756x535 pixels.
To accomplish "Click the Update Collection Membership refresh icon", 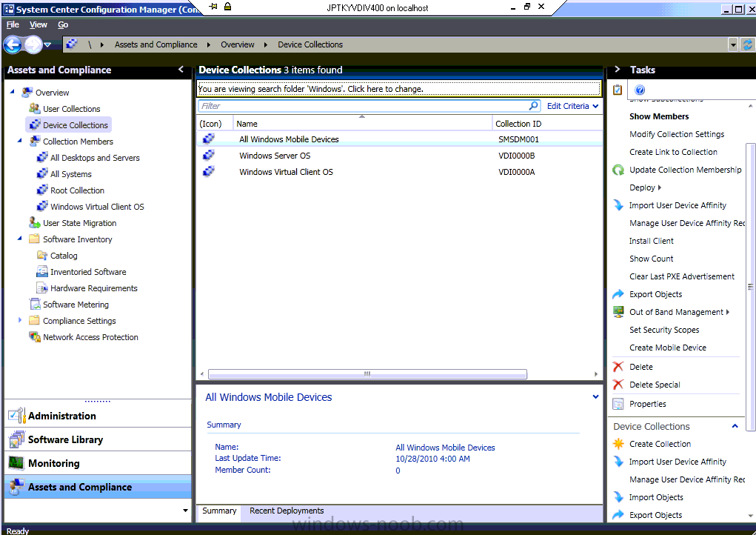I will [618, 170].
